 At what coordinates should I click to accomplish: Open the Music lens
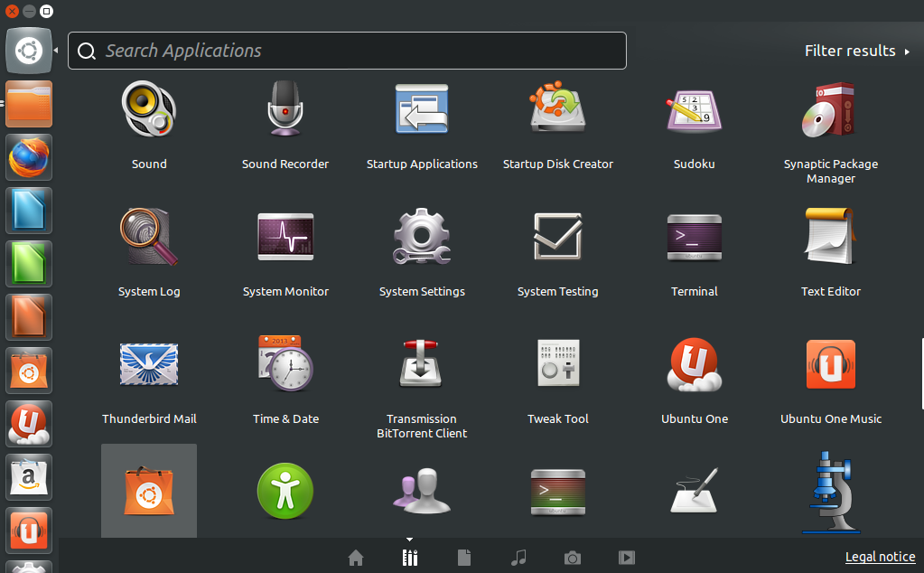coord(518,558)
